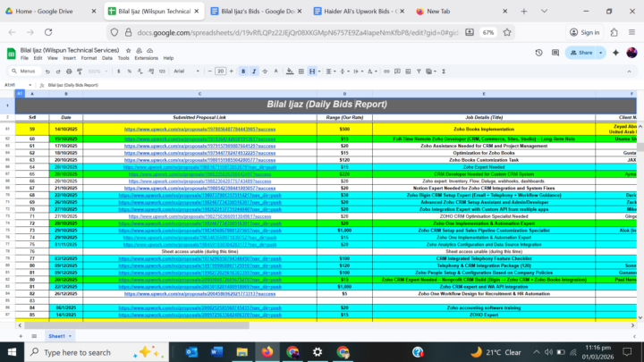This screenshot has height=362, width=644.
Task: Bookmark this page star icon
Action: click(x=507, y=32)
